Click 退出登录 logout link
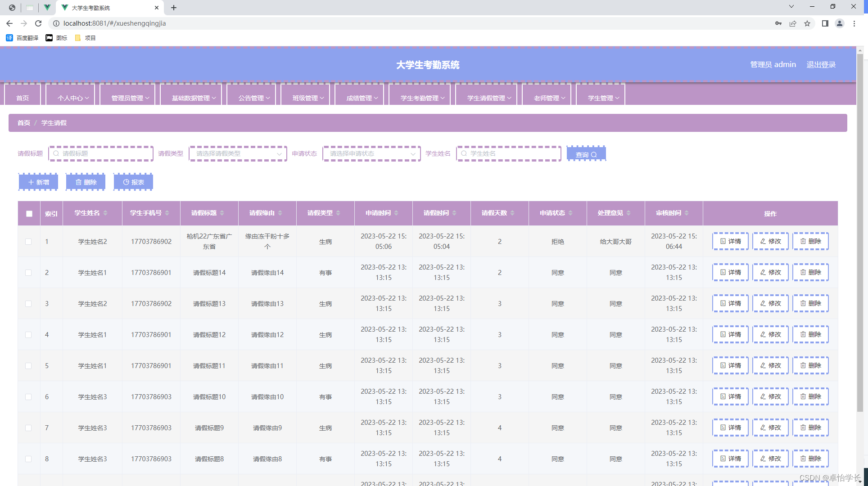The width and height of the screenshot is (868, 486). pyautogui.click(x=821, y=64)
